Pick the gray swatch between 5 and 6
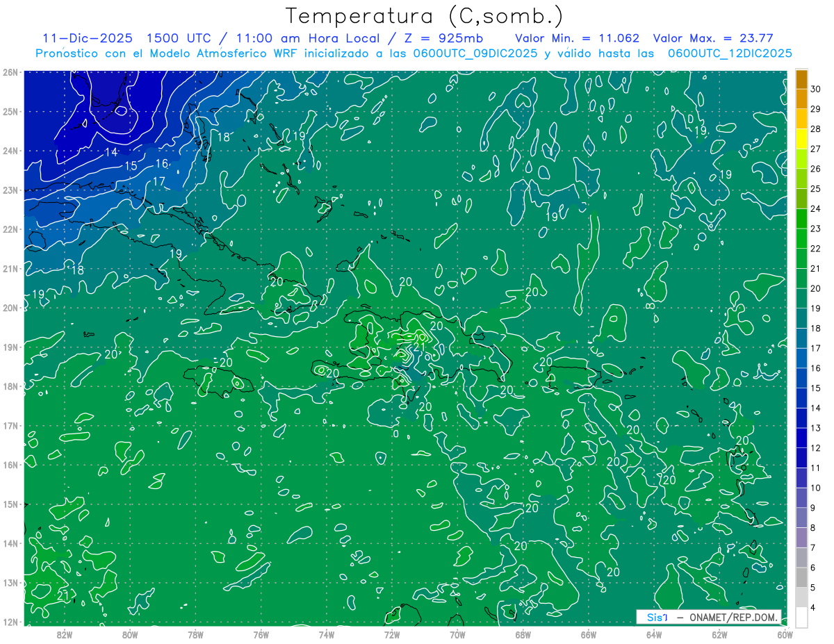The height and width of the screenshot is (644, 834). point(802,577)
